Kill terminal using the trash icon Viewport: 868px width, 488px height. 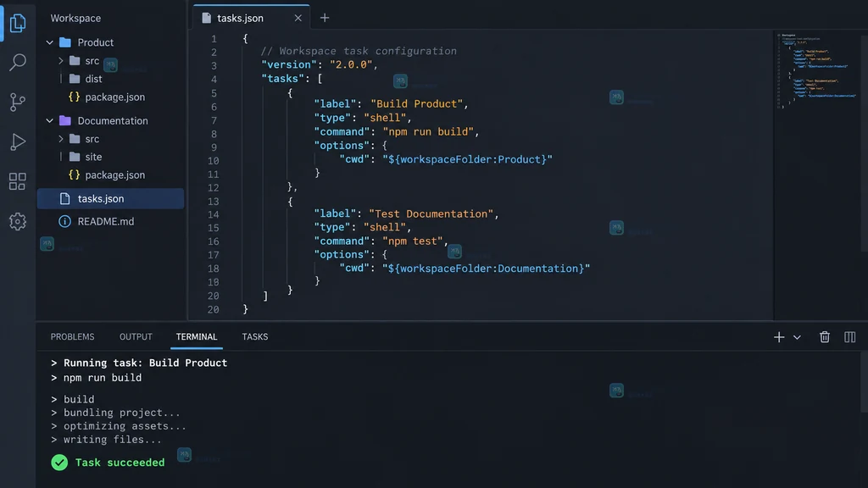pyautogui.click(x=824, y=337)
